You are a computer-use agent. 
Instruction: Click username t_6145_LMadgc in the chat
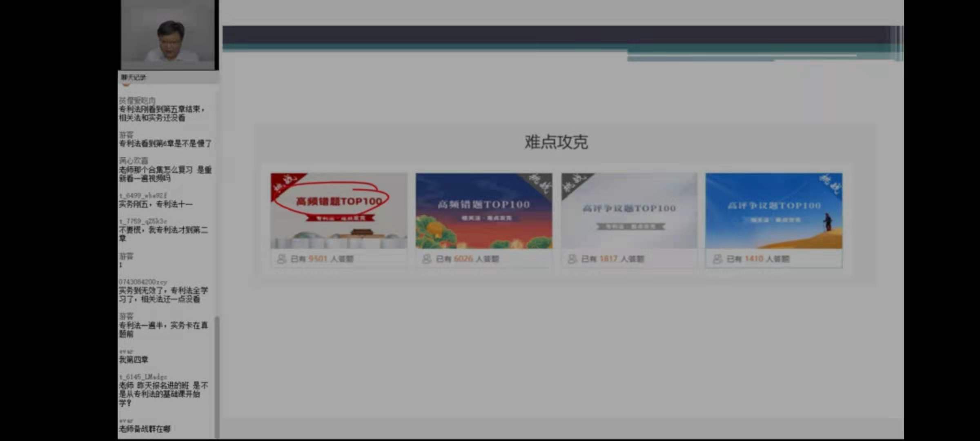(143, 376)
